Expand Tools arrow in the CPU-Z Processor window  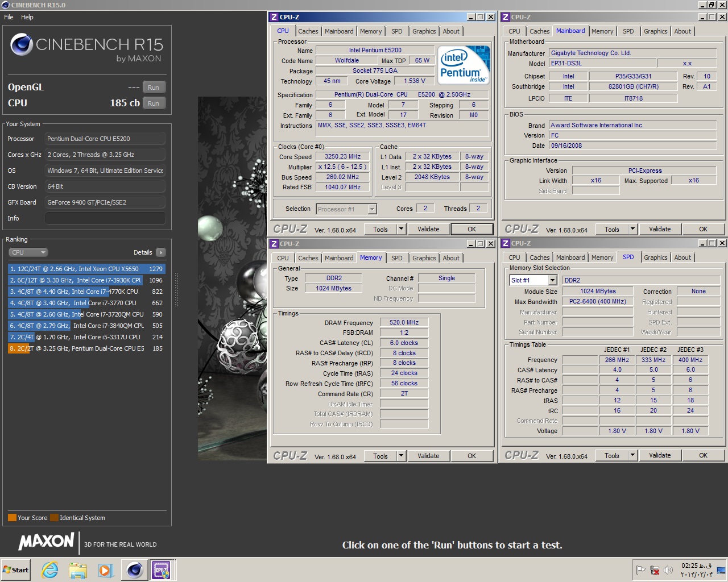click(401, 229)
